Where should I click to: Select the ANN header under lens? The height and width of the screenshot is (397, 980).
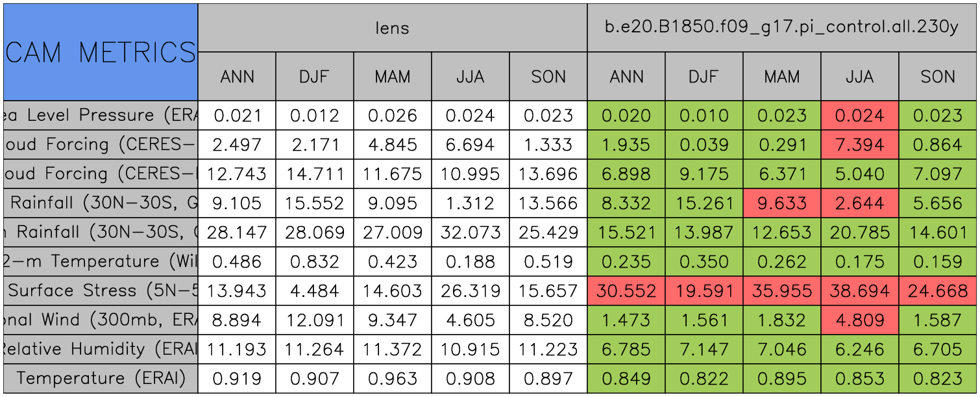tap(237, 77)
